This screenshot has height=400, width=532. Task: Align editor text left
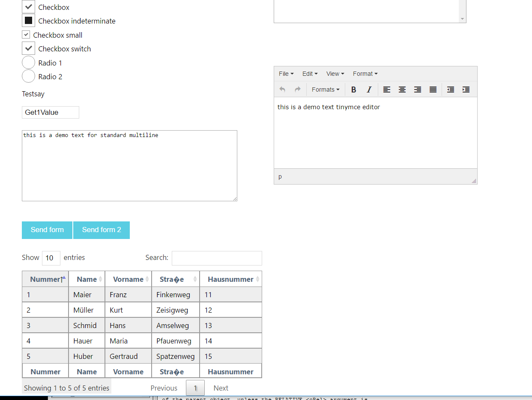point(387,90)
